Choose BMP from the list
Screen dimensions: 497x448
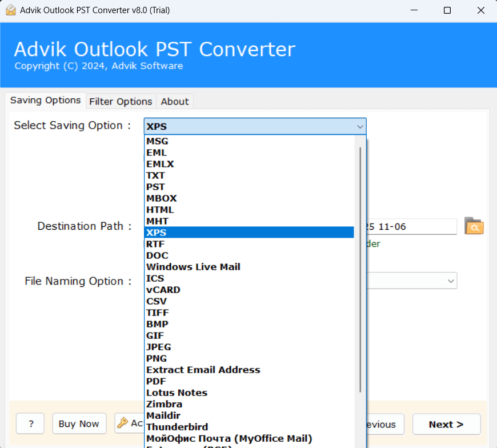click(x=249, y=324)
